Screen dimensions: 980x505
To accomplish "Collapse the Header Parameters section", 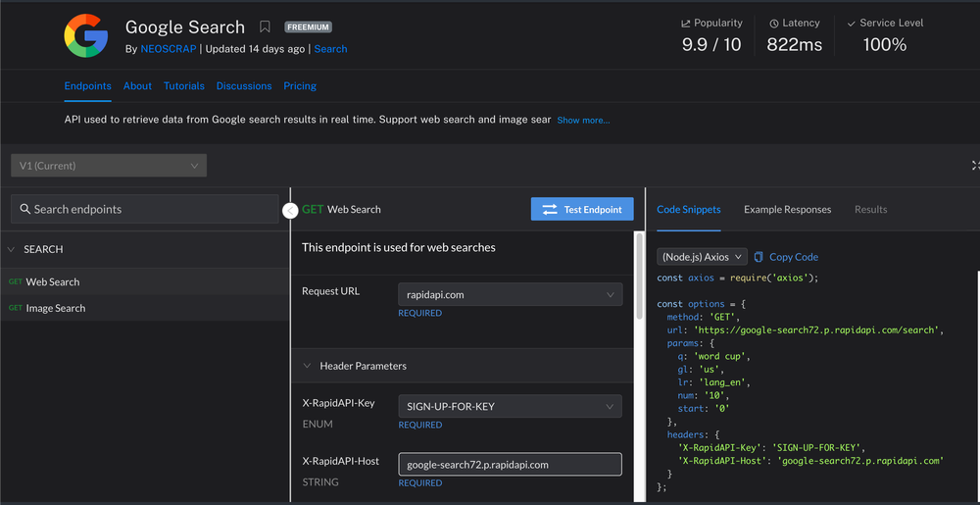I will pos(309,366).
